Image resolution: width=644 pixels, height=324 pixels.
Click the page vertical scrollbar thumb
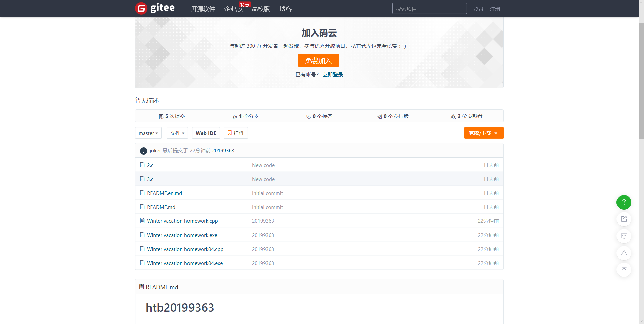pyautogui.click(x=641, y=80)
